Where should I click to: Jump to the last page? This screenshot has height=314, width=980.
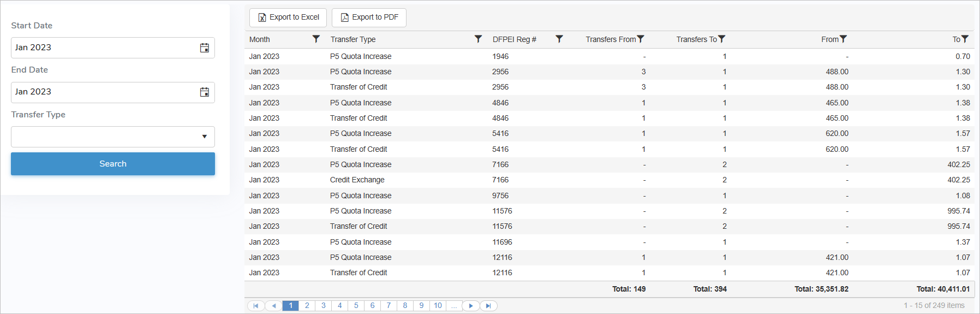488,306
